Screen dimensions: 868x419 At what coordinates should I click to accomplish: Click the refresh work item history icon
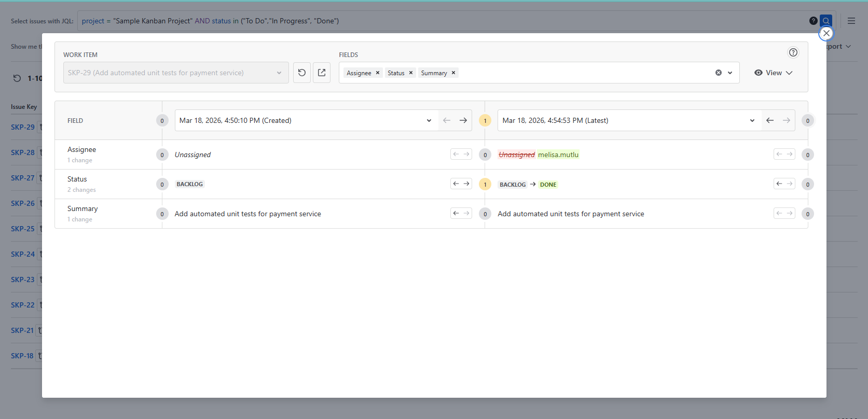302,73
